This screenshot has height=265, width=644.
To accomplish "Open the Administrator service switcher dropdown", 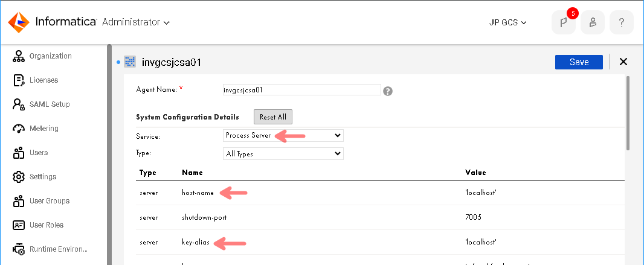I will click(136, 22).
